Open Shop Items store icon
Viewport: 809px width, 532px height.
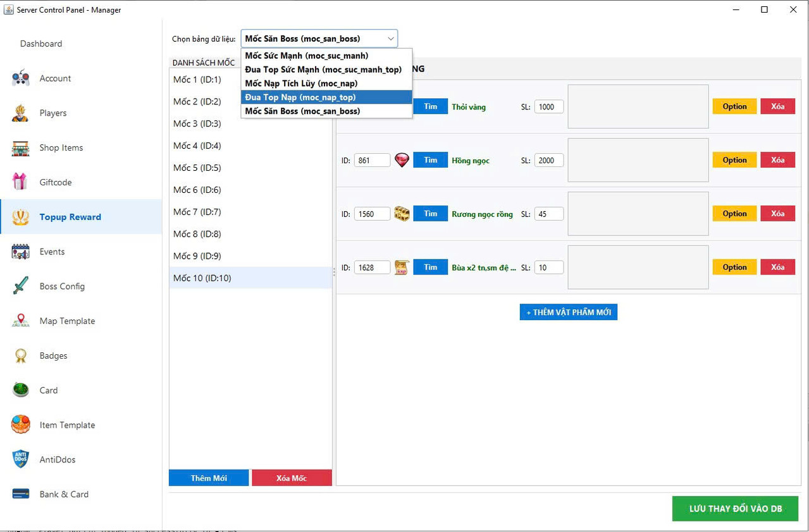[x=21, y=148]
